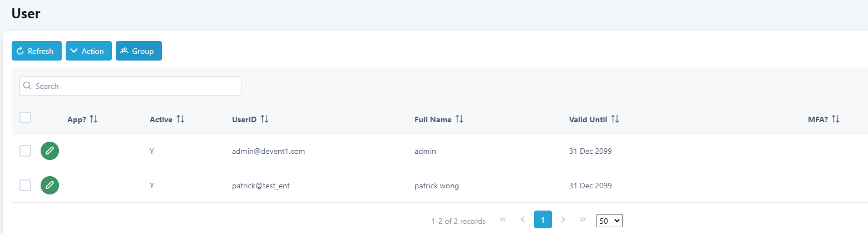Sort by MFA? column arrows
This screenshot has width=868, height=235.
(836, 119)
